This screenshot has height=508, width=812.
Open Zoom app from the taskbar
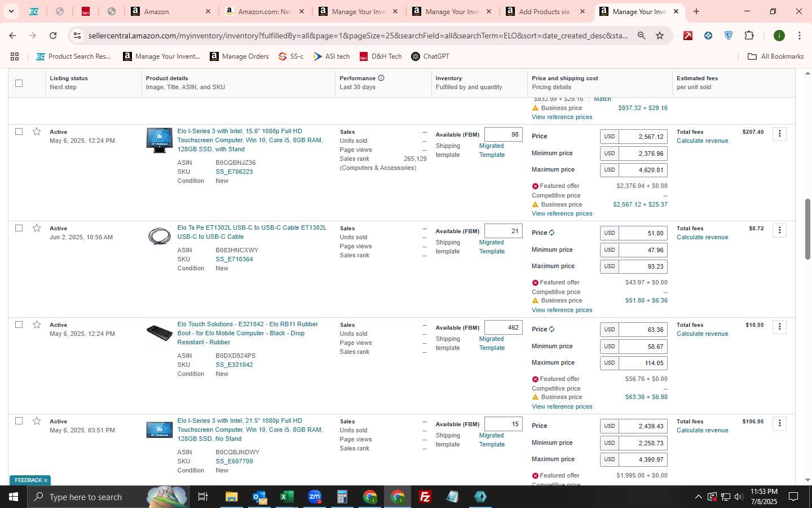[314, 497]
